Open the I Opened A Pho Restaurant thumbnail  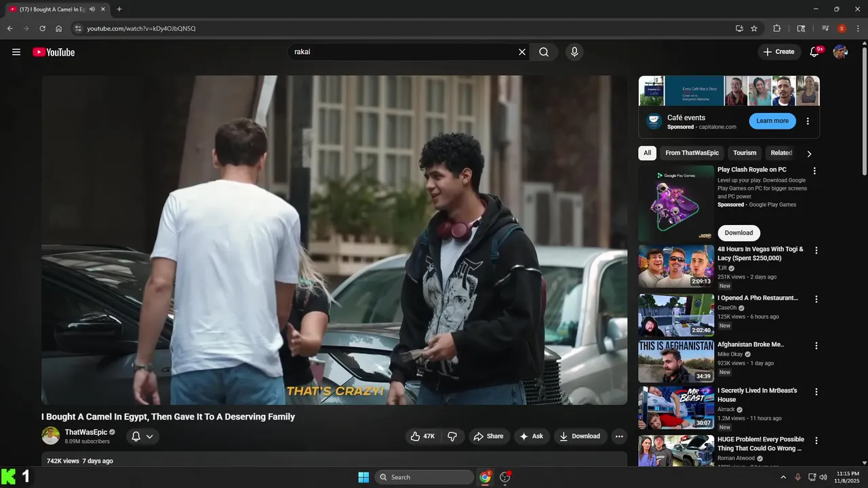click(x=676, y=315)
